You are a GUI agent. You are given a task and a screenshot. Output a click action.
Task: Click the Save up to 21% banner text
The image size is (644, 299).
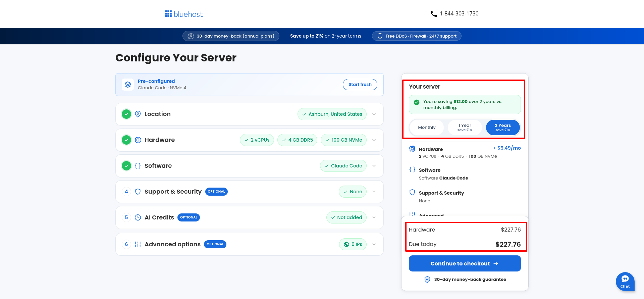pos(326,36)
